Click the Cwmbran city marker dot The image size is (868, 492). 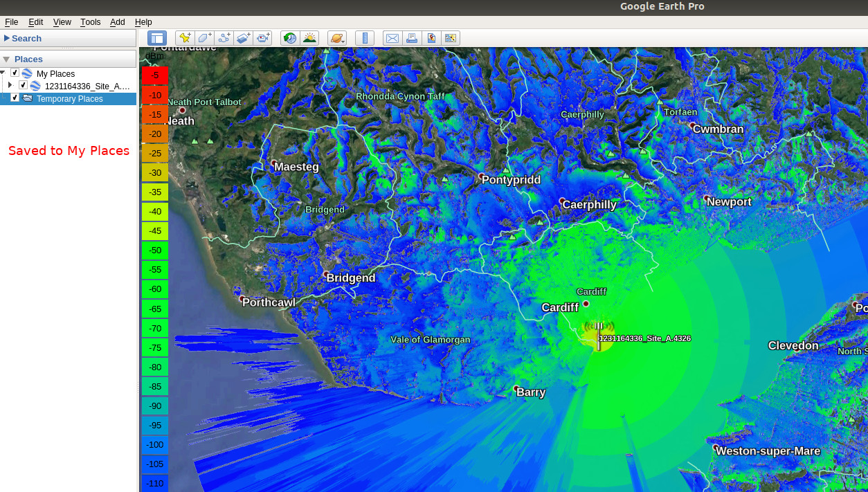[x=692, y=125]
